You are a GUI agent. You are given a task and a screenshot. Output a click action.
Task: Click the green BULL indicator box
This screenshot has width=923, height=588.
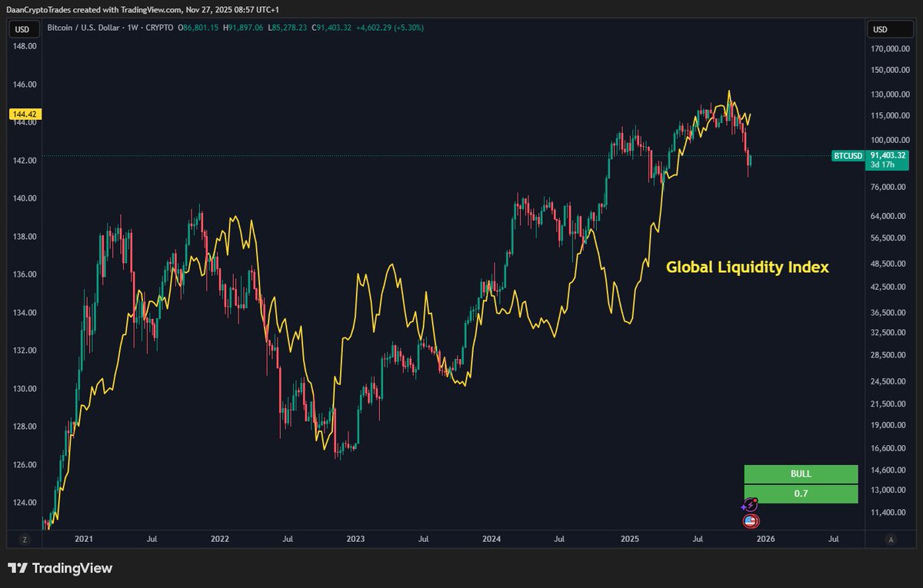pyautogui.click(x=801, y=474)
